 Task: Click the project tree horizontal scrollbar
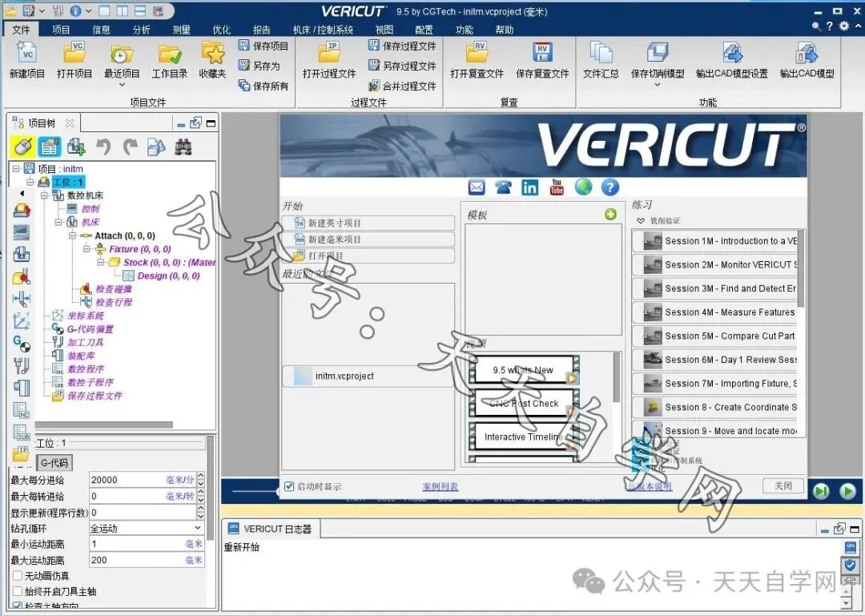tap(104, 425)
